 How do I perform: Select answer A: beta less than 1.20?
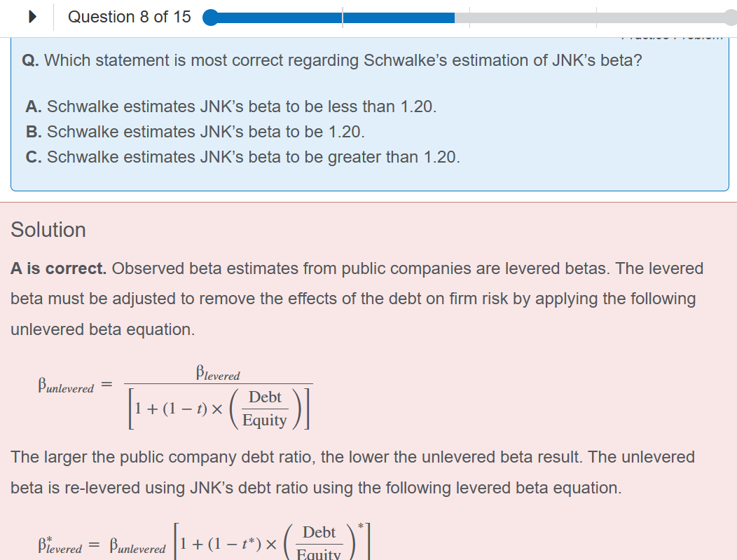(231, 107)
